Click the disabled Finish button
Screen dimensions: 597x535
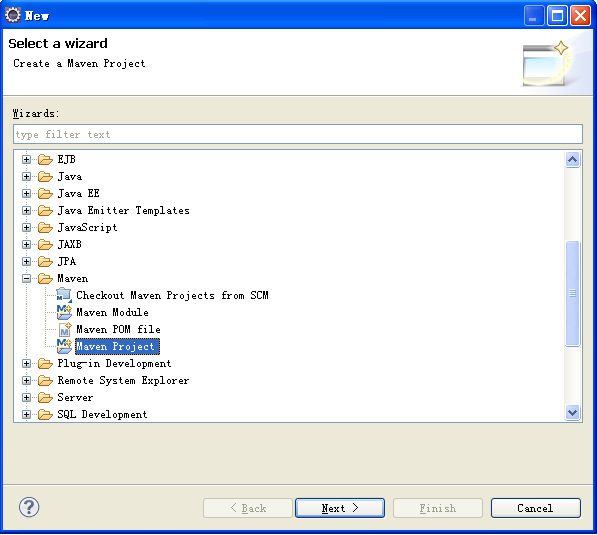click(438, 508)
